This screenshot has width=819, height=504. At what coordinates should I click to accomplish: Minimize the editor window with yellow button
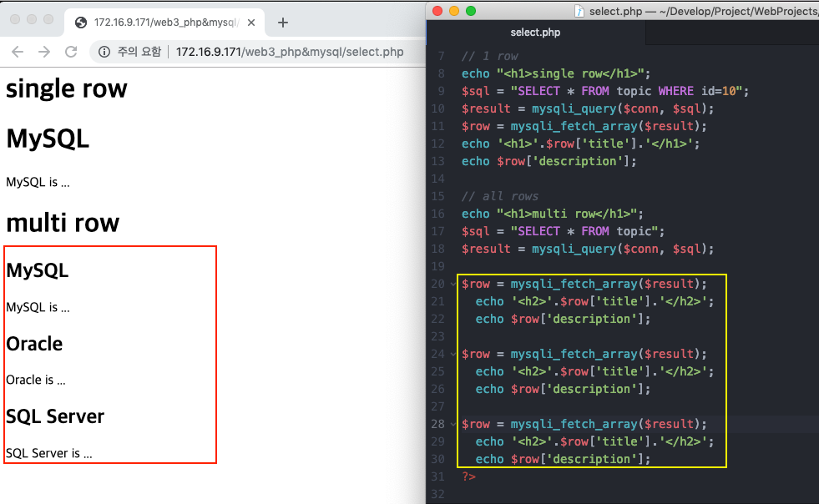tap(454, 11)
